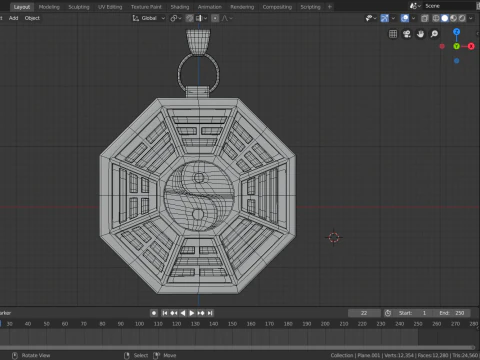Click frame 200 on the timeline ruler
The width and height of the screenshot is (480, 360).
[x=325, y=324]
